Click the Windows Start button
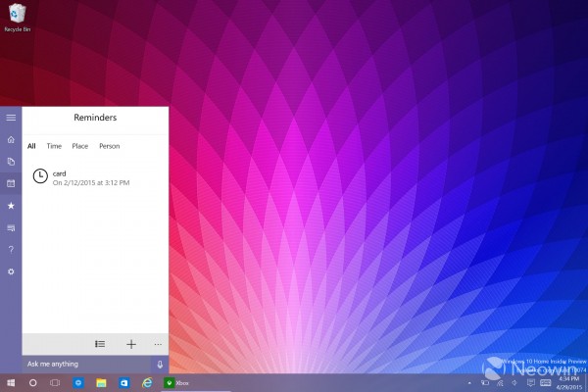 pyautogui.click(x=11, y=383)
